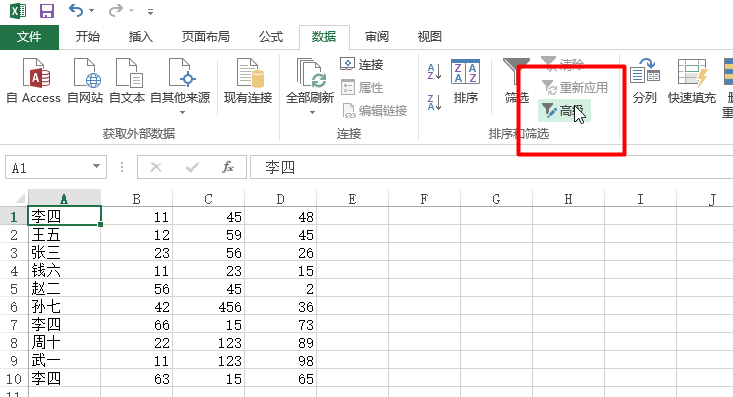Screen dimensions: 733x397
Task: Click the Redo icon
Action: tap(115, 10)
